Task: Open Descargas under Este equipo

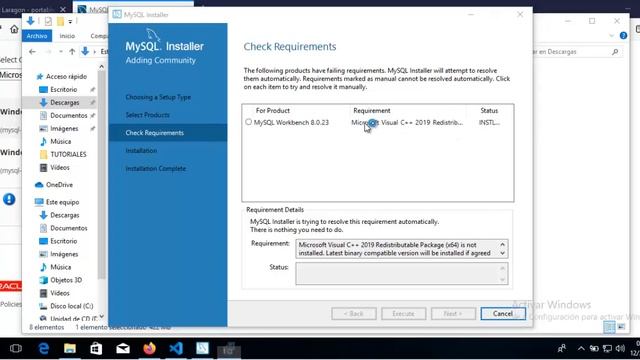Action: [60, 215]
